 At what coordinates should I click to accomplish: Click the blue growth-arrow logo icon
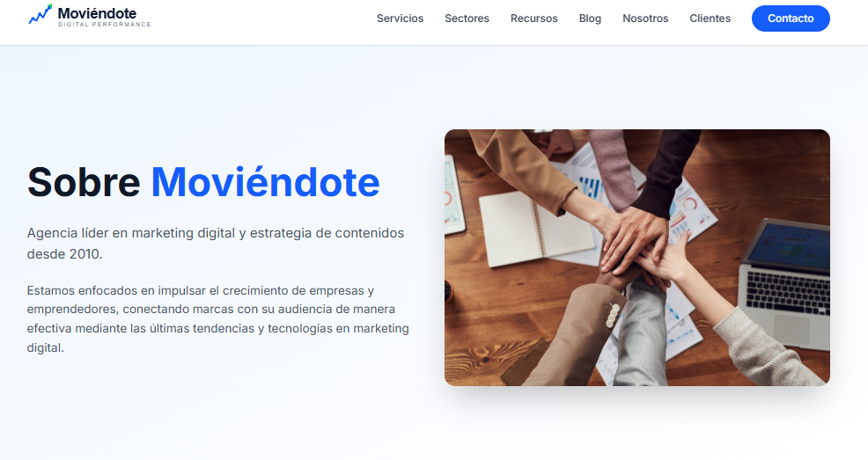40,15
